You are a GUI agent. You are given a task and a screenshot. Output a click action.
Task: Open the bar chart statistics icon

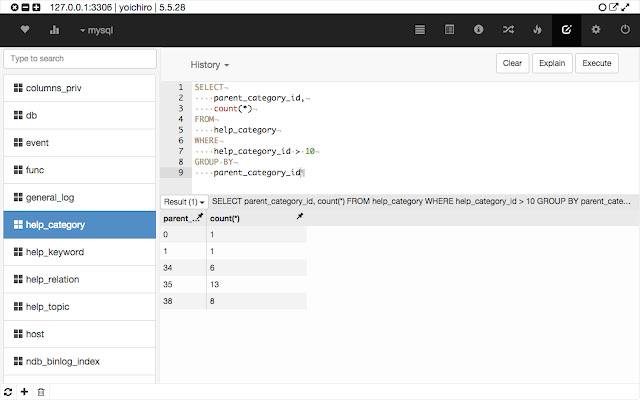click(54, 30)
